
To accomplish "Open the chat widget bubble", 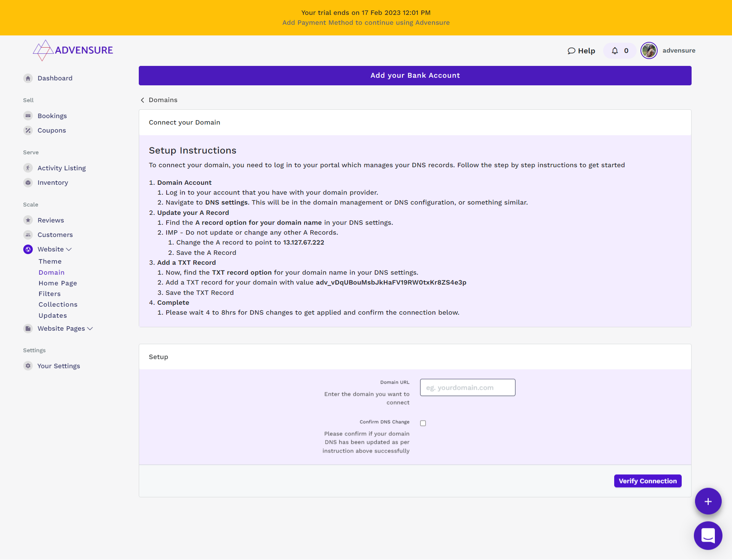I will tap(708, 535).
